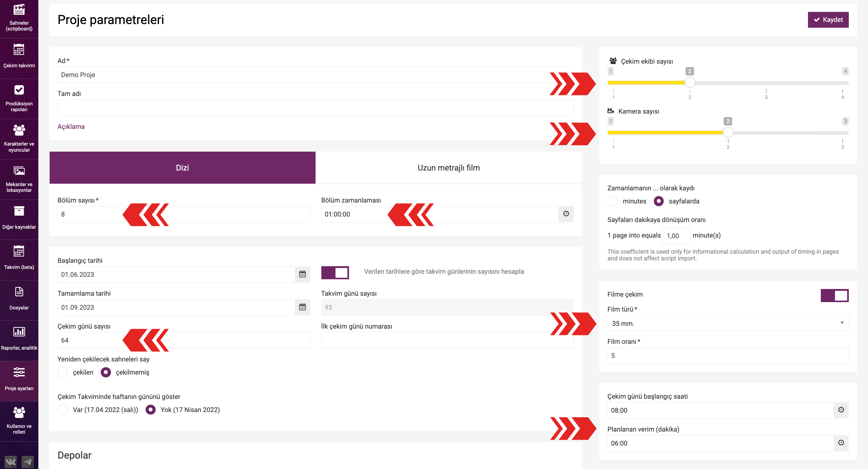Image resolution: width=868 pixels, height=469 pixels.
Task: Click the Tam adı input field
Action: pyautogui.click(x=316, y=108)
